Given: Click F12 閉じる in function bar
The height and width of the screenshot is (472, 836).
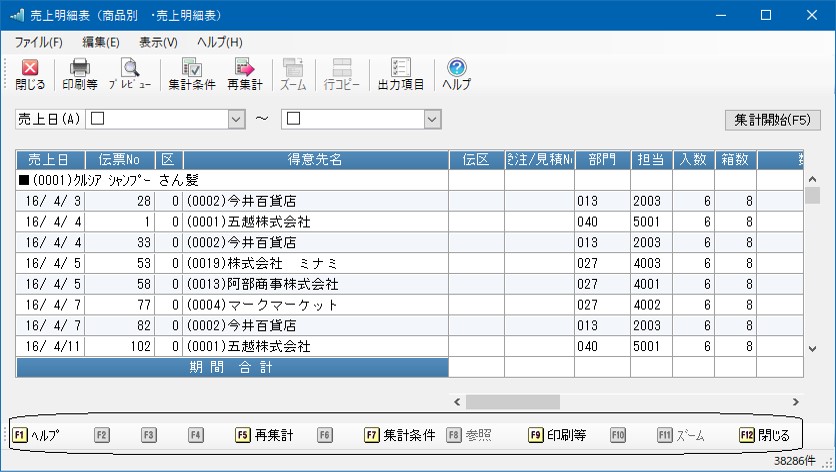Looking at the screenshot, I should (x=765, y=435).
